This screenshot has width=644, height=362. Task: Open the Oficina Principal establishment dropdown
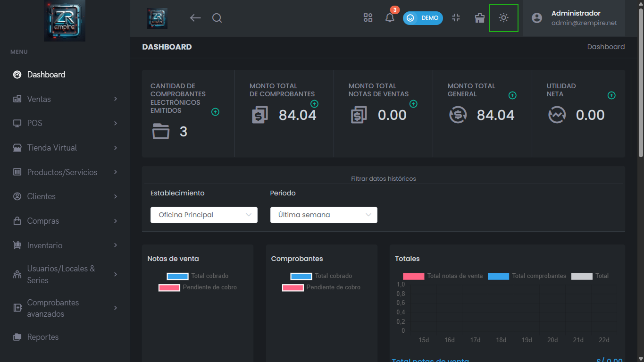[204, 215]
